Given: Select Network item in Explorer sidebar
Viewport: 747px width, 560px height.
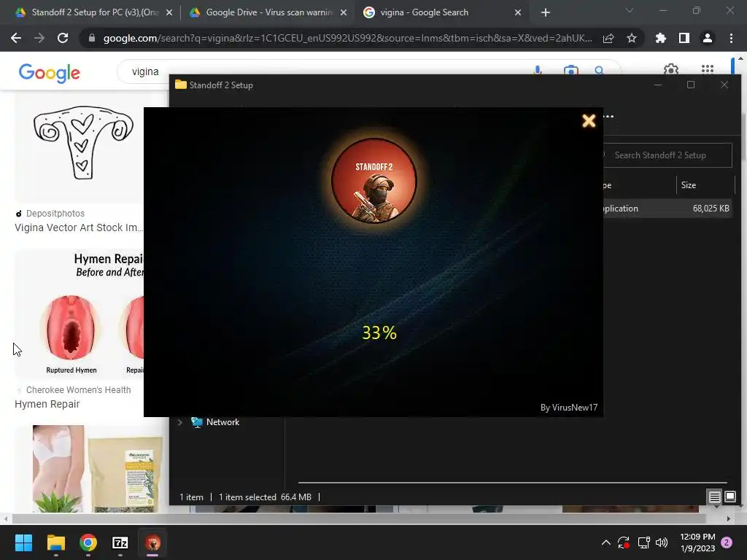Looking at the screenshot, I should coord(222,422).
